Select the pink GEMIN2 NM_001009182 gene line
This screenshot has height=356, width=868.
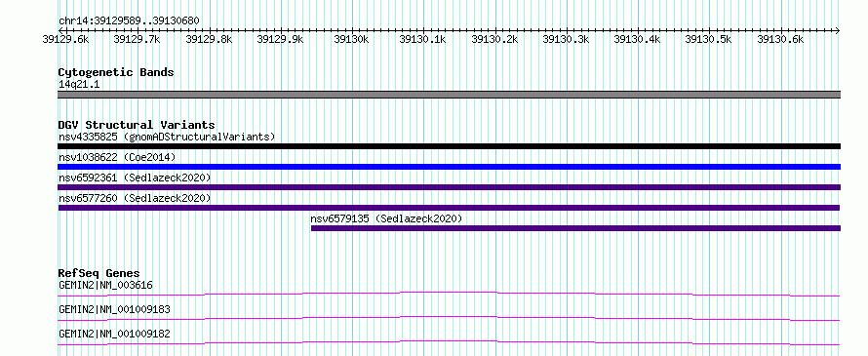pyautogui.click(x=449, y=342)
